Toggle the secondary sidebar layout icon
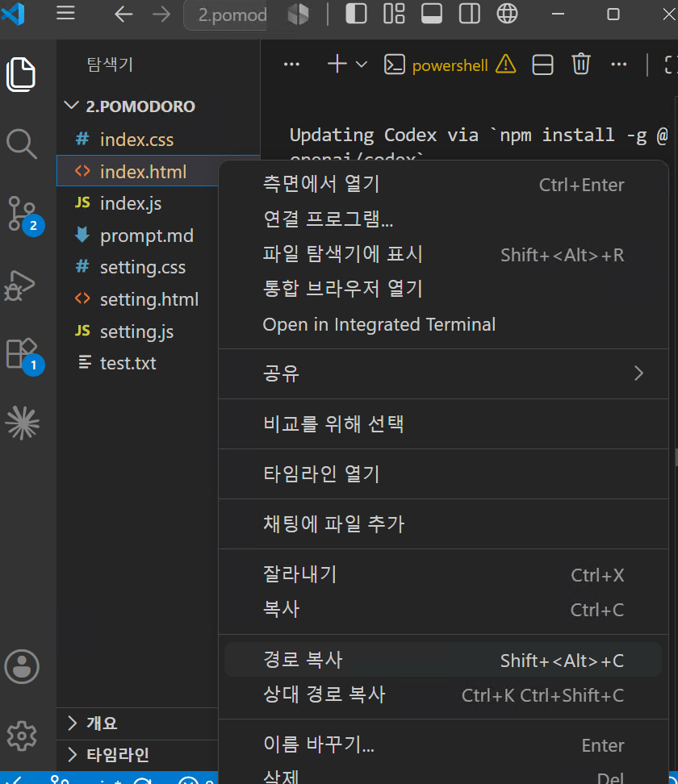Screen dimensions: 678x784 [x=469, y=14]
